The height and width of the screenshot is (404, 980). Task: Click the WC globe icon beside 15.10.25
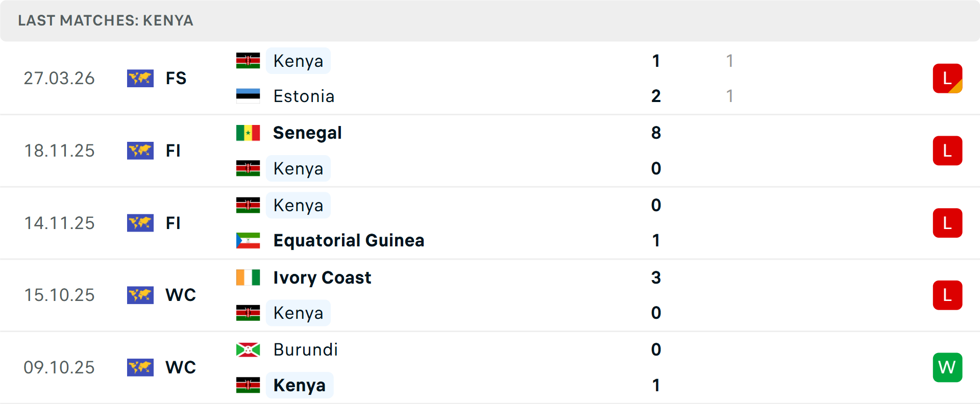click(140, 295)
